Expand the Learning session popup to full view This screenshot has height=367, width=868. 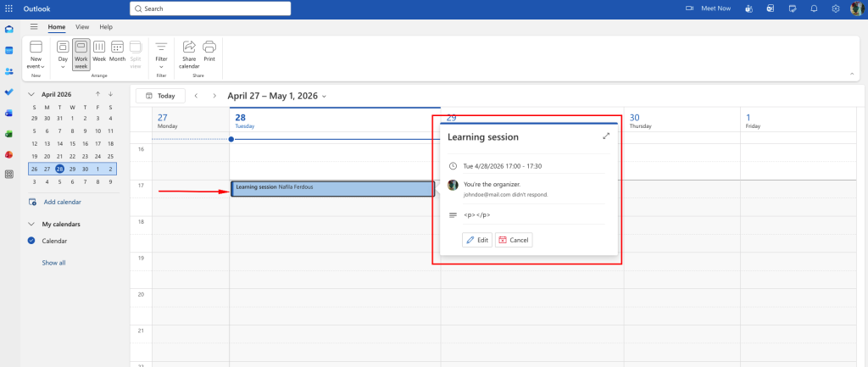pos(606,136)
